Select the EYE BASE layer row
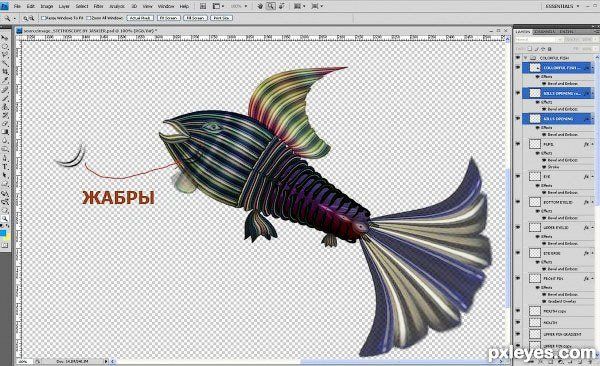Screen dimensions: 600x366 pos(557,253)
